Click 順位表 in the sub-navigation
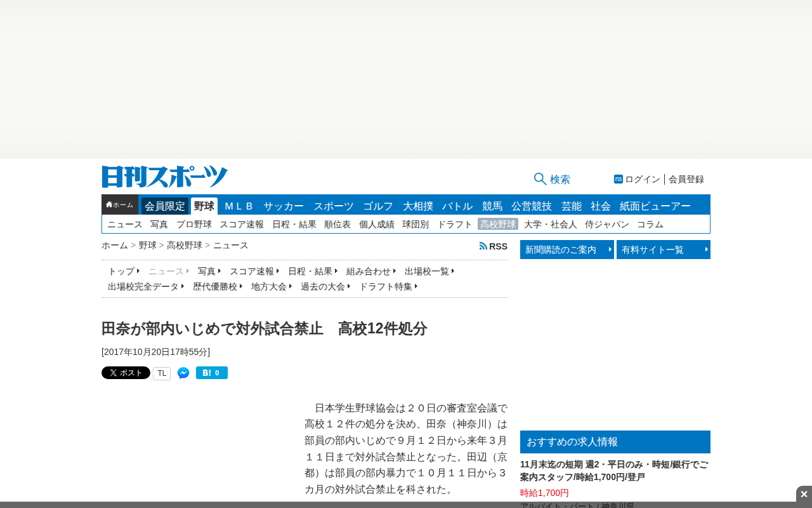The height and width of the screenshot is (508, 812). pyautogui.click(x=337, y=224)
